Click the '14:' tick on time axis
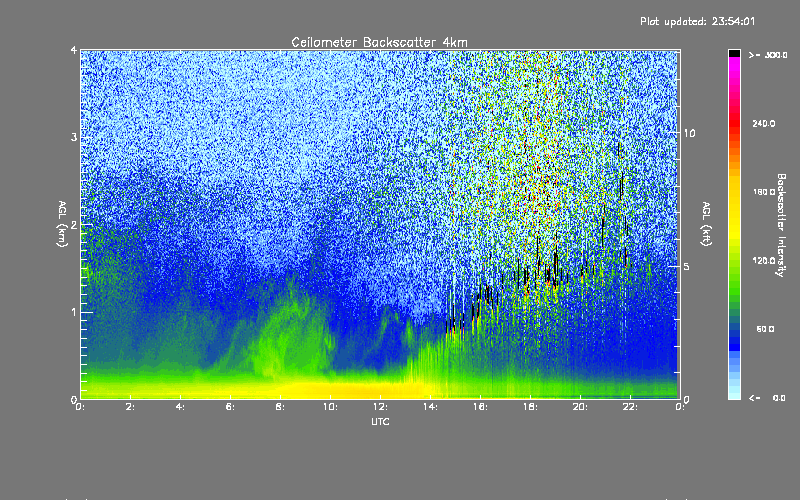 tap(430, 407)
